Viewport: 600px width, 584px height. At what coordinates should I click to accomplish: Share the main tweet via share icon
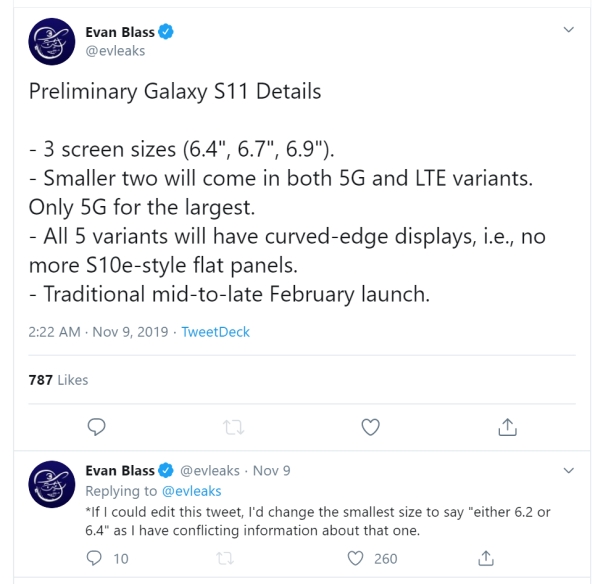[x=505, y=427]
